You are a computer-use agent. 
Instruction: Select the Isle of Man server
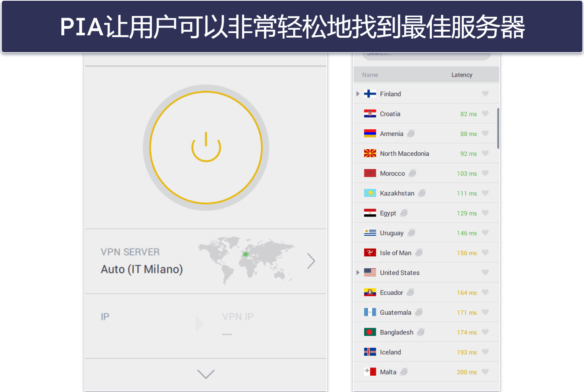click(426, 253)
